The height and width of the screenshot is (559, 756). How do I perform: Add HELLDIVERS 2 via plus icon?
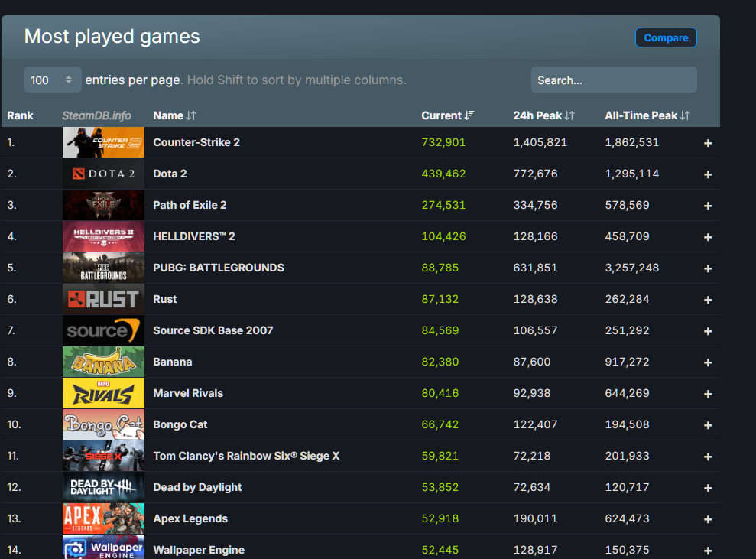pos(708,237)
